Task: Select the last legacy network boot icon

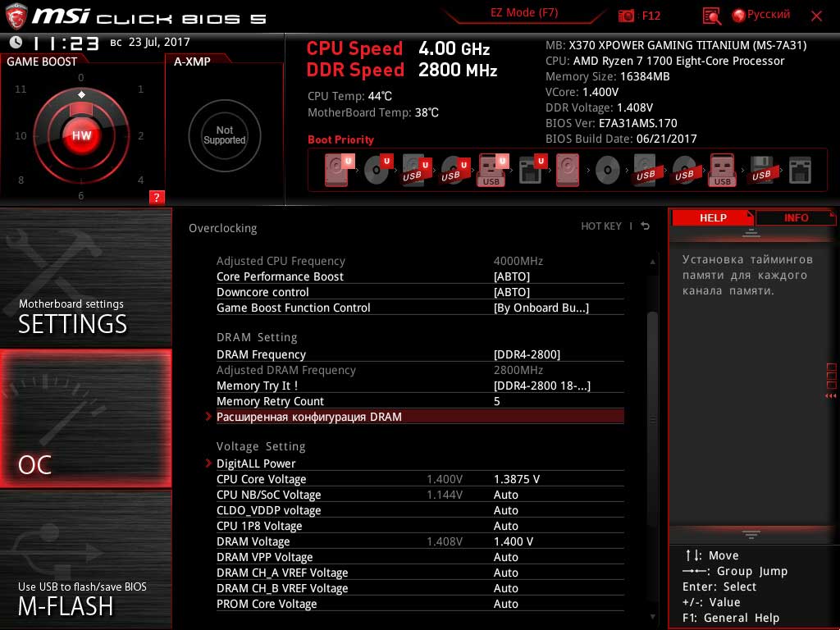Action: pos(800,171)
